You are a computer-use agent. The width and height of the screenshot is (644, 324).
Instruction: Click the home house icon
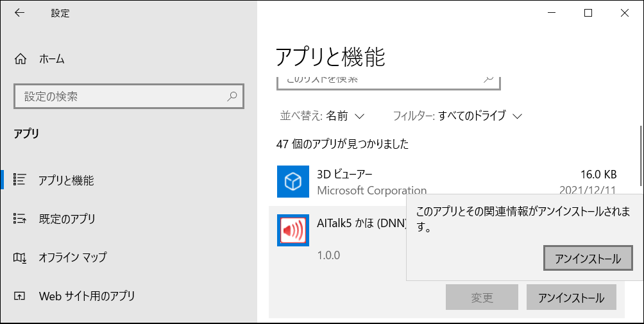[x=20, y=60]
